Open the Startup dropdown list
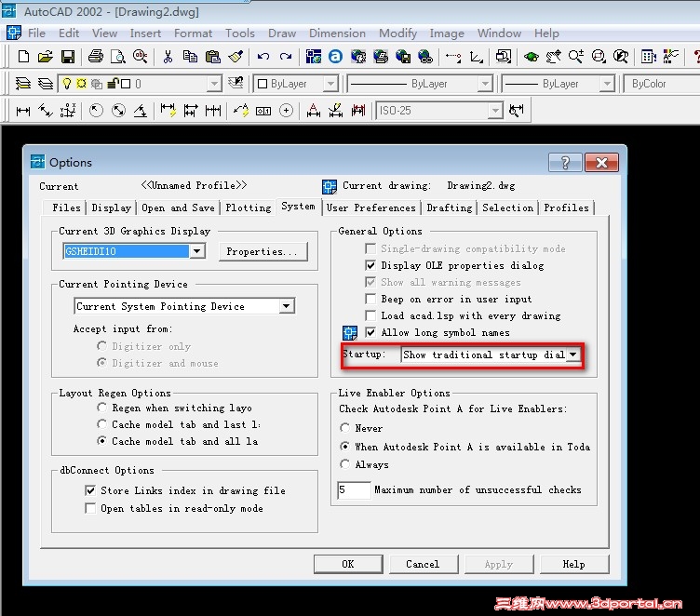Screen dimensions: 700x616 (573, 355)
